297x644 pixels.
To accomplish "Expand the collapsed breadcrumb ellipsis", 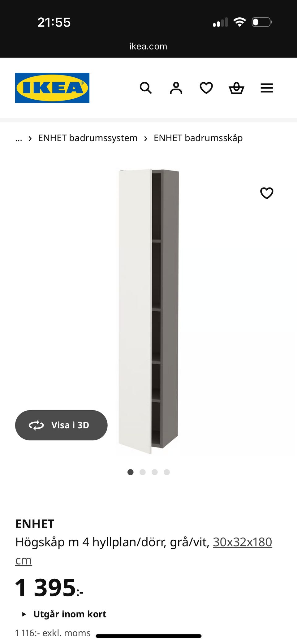I will [x=19, y=138].
